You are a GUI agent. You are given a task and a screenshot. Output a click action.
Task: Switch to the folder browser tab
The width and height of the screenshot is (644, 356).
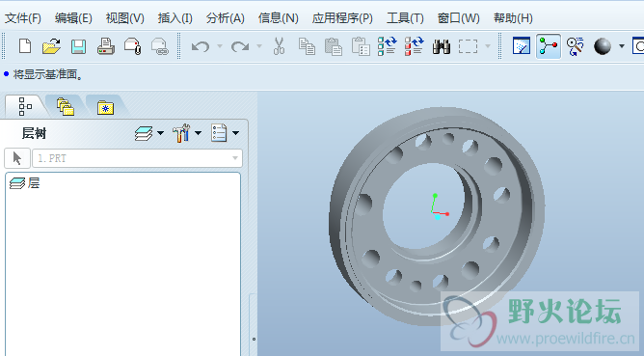[x=66, y=107]
